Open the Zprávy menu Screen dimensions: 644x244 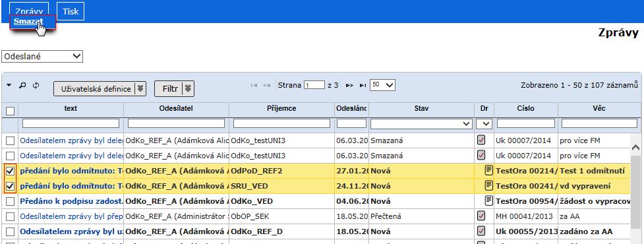(x=29, y=11)
